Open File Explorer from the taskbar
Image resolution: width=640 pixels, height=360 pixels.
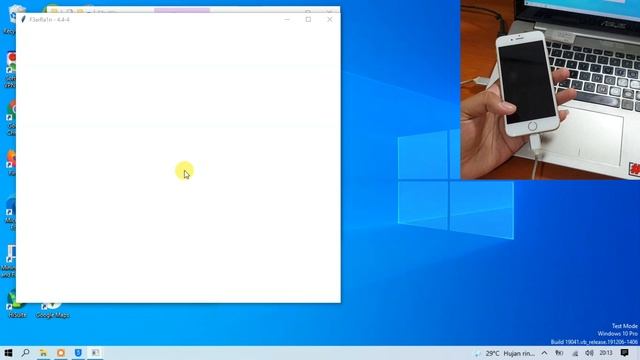tap(43, 353)
